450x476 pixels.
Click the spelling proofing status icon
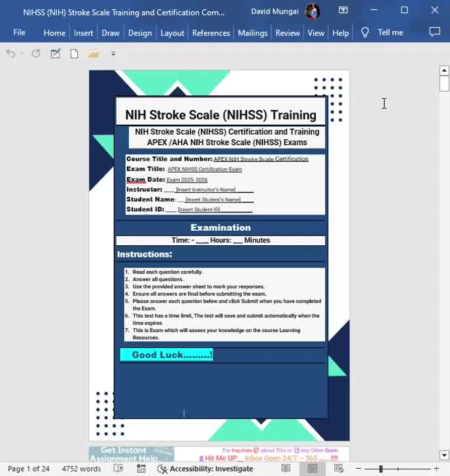[118, 468]
